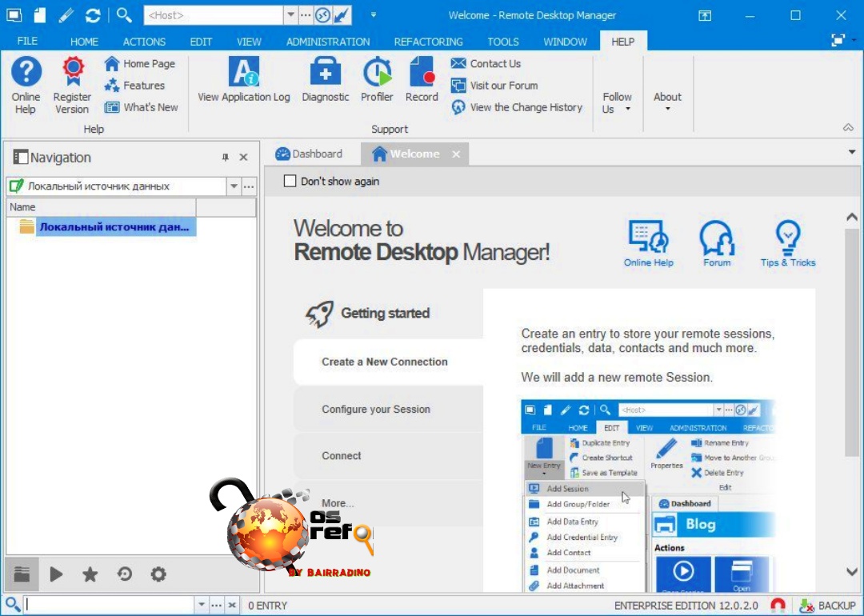864x616 pixels.
Task: Click the Quick Connect icon in title bar
Action: click(x=14, y=15)
